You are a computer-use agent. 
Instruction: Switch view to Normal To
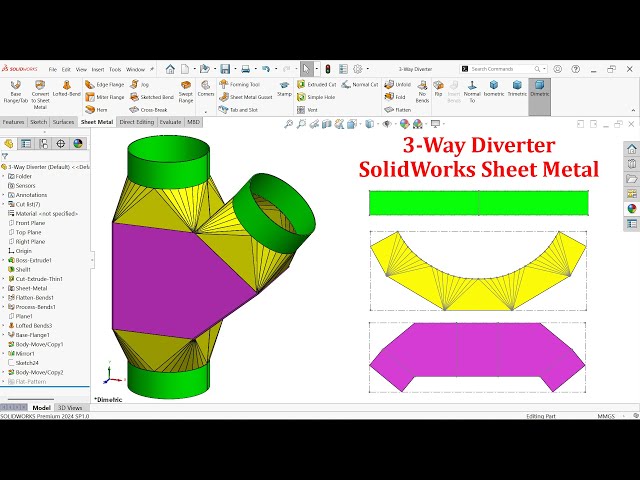click(472, 91)
